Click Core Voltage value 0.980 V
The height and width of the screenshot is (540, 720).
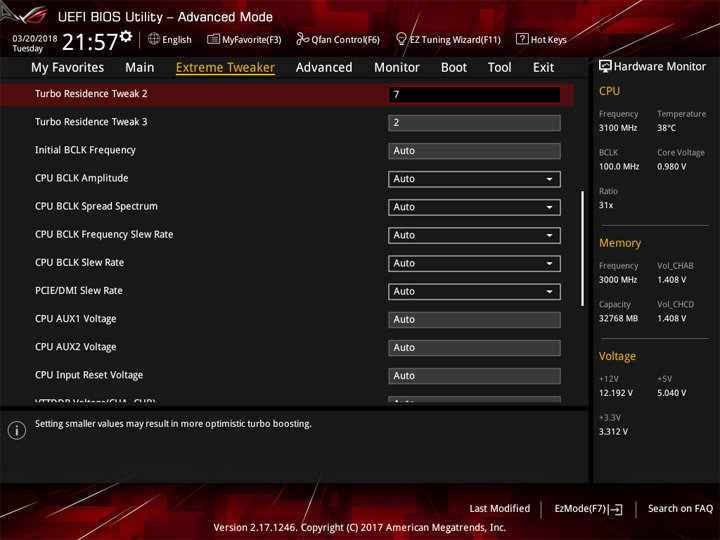(671, 166)
